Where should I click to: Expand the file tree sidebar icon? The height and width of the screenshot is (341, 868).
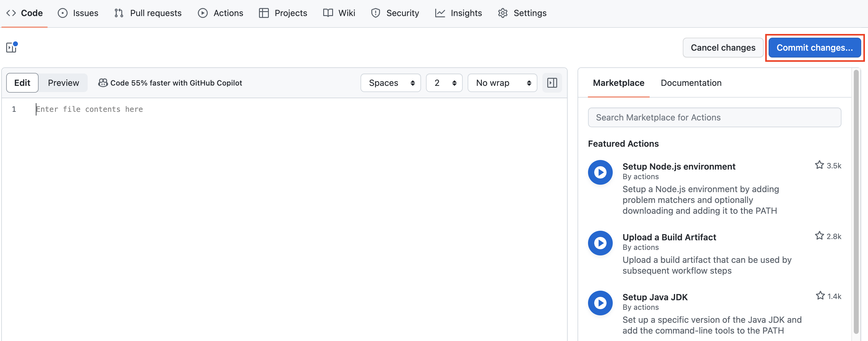[11, 47]
